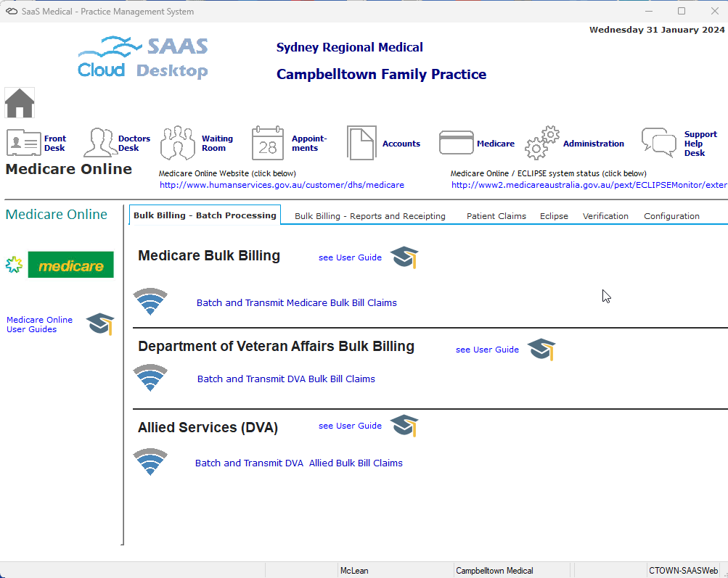728x578 pixels.
Task: Go to the Home screen house icon
Action: click(x=20, y=102)
